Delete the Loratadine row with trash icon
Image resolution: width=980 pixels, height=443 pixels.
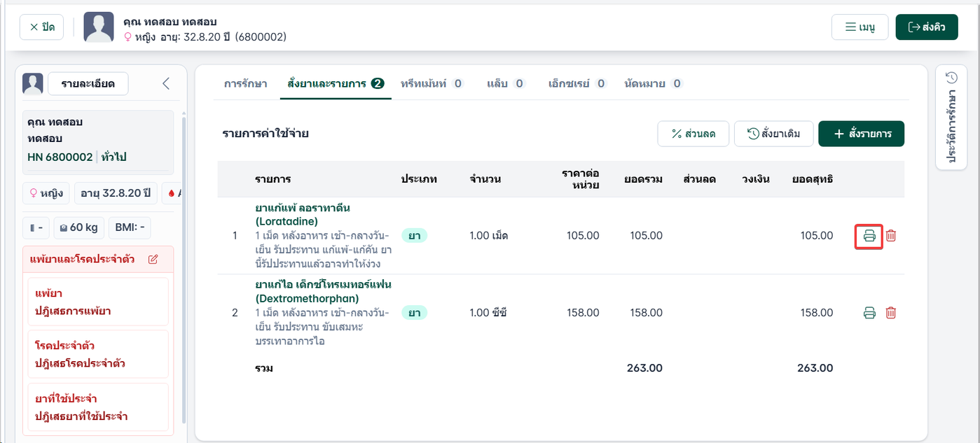[x=891, y=236]
